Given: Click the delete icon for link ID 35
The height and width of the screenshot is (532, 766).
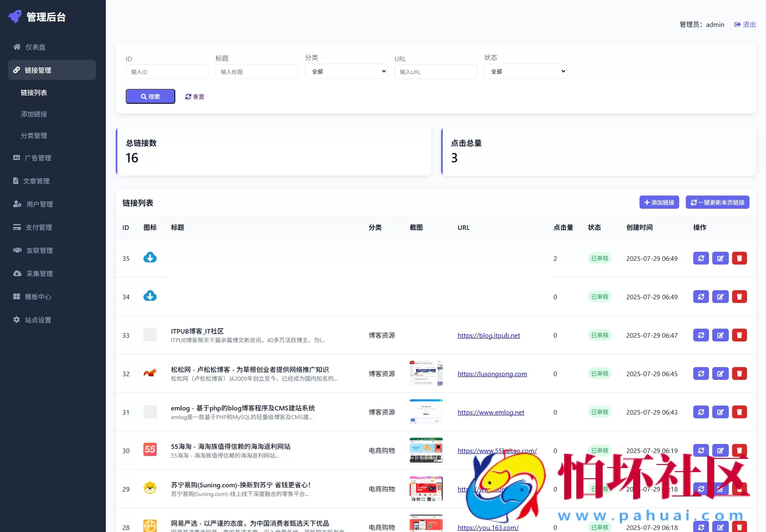Looking at the screenshot, I should [x=740, y=258].
